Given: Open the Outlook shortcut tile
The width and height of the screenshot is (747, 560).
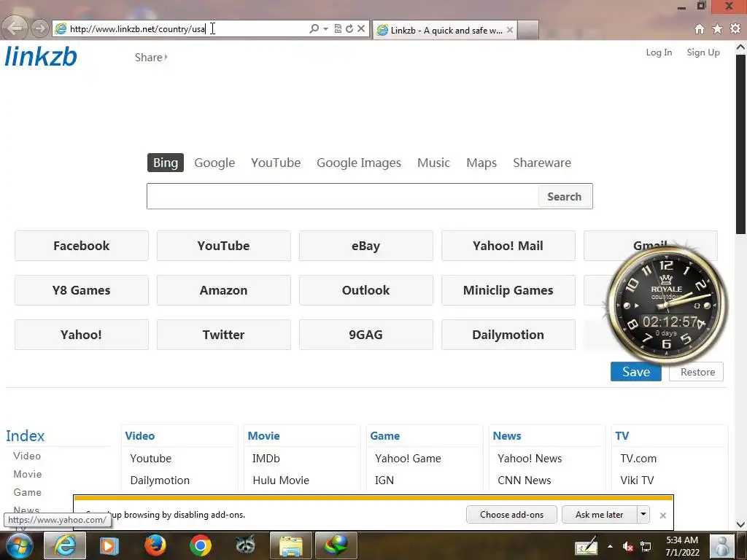Looking at the screenshot, I should 366,290.
